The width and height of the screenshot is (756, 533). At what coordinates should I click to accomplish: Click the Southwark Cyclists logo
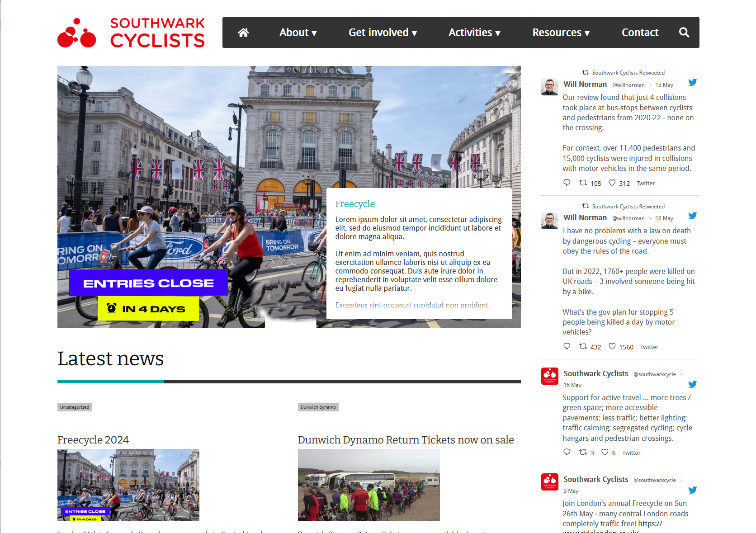pos(131,33)
